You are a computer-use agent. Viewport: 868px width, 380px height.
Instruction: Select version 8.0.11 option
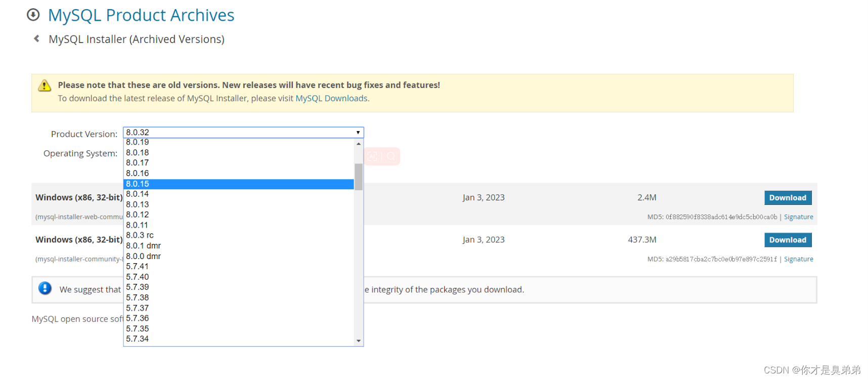click(239, 225)
